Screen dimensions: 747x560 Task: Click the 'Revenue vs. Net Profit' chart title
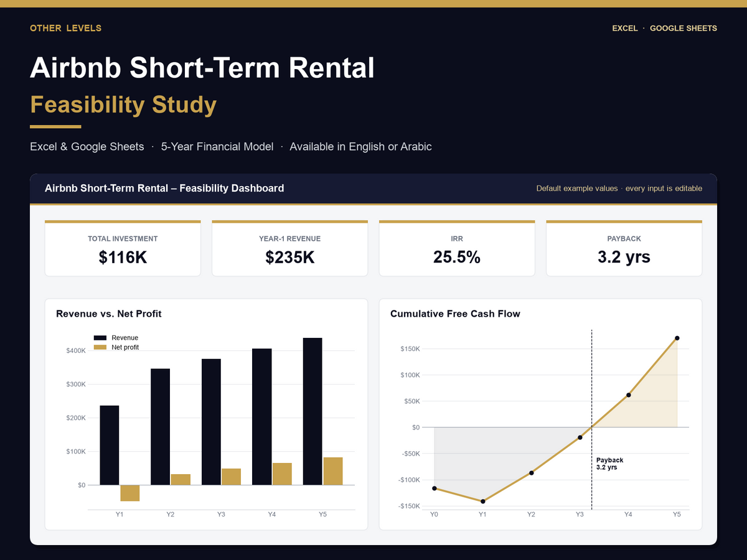pyautogui.click(x=109, y=314)
